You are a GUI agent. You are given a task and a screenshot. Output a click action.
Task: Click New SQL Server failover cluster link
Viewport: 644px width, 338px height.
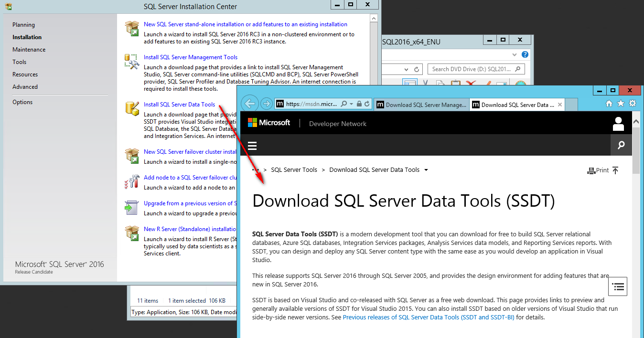pos(190,152)
